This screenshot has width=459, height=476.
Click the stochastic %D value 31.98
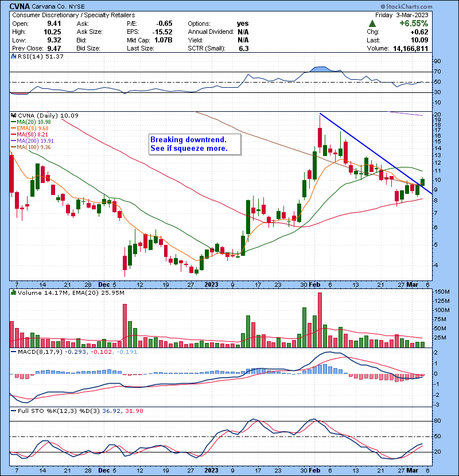point(134,411)
